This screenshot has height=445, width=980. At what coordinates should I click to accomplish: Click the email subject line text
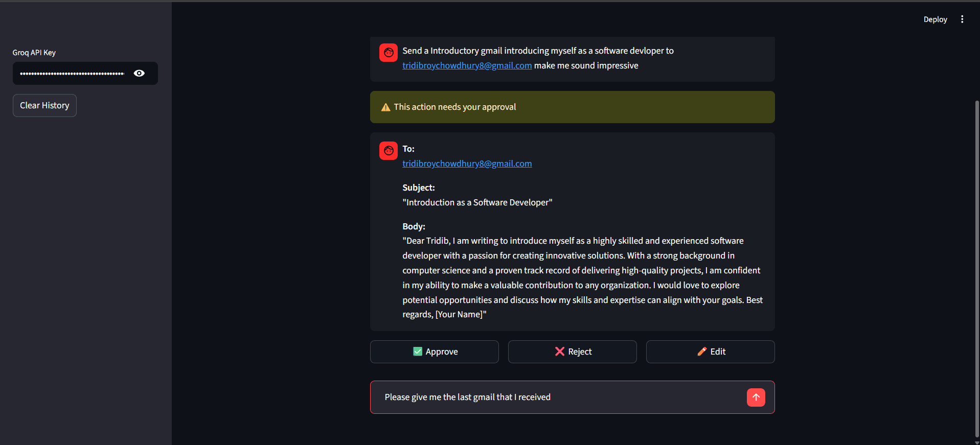477,202
